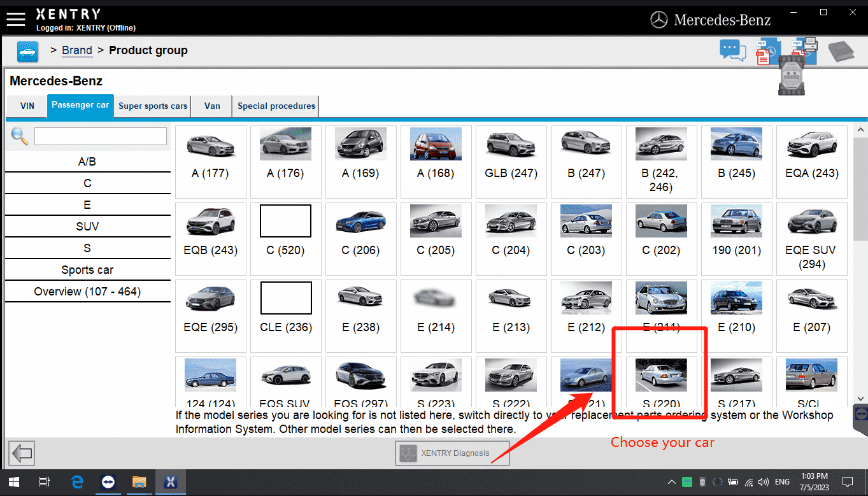Select the E (238) model tile
868x496 pixels.
pyautogui.click(x=360, y=316)
